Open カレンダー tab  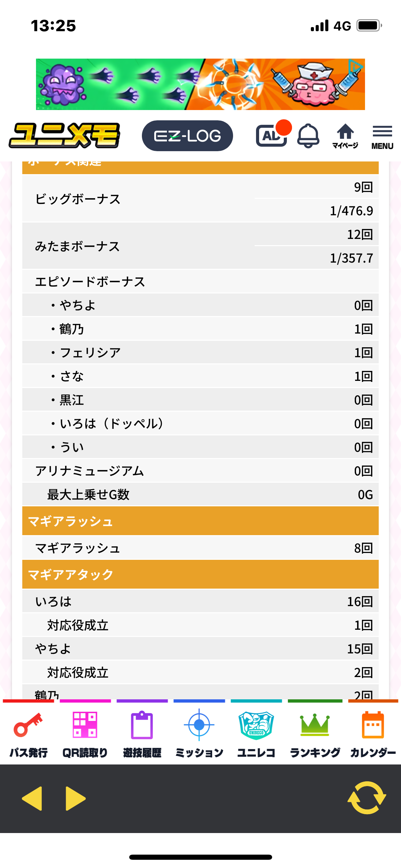tap(373, 733)
